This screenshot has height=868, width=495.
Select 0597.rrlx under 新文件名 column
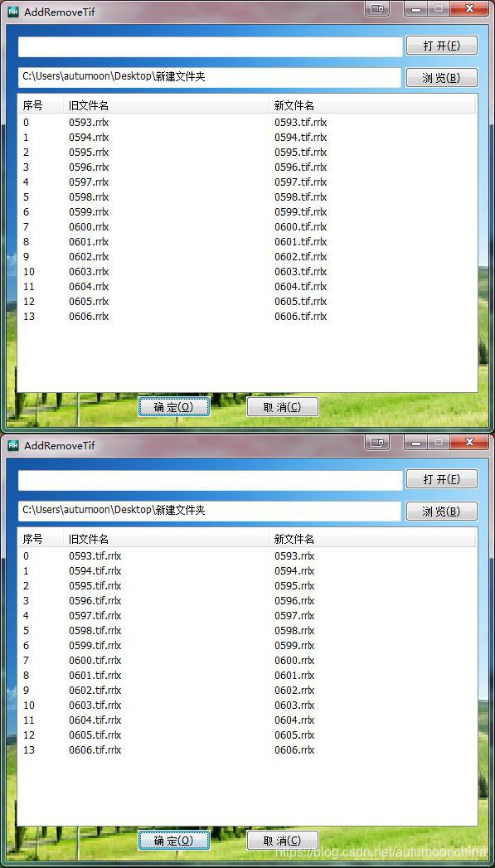click(x=294, y=616)
